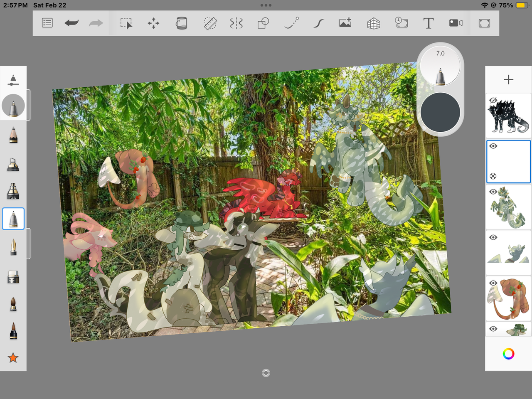Choose the orange star brush

[13, 357]
